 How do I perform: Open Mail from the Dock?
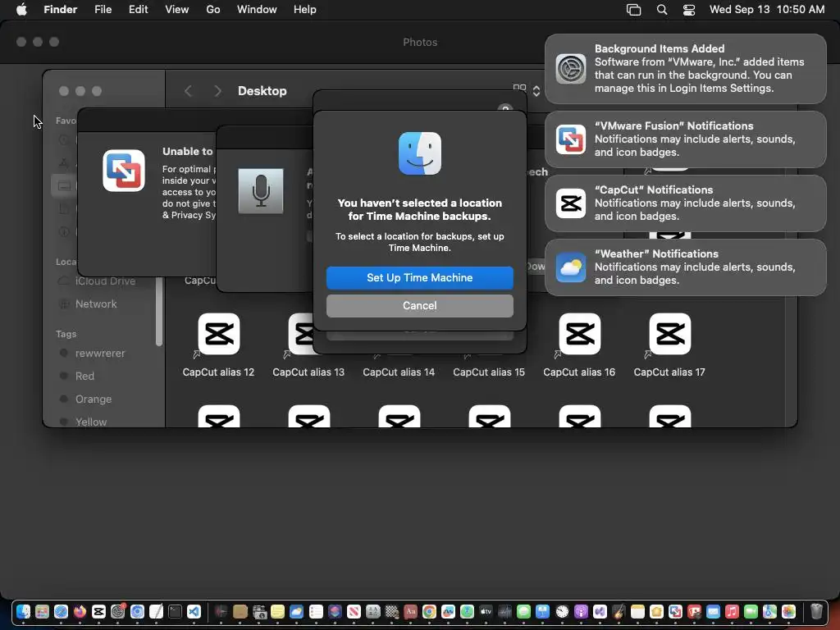tap(713, 612)
